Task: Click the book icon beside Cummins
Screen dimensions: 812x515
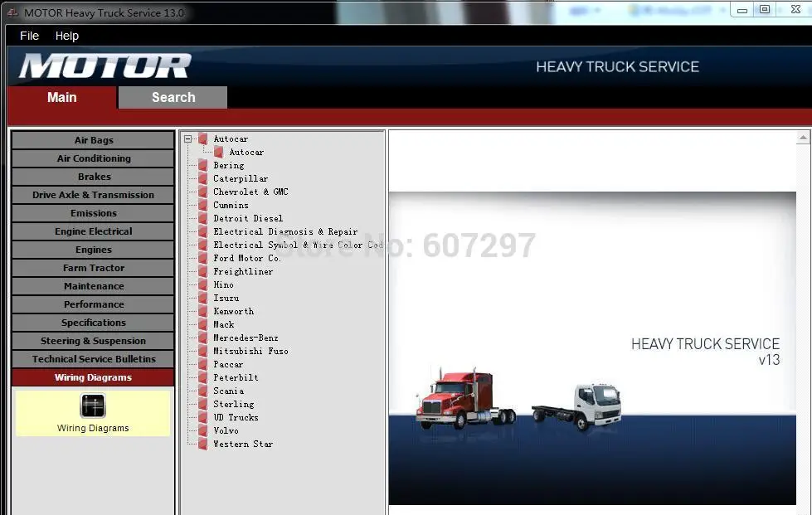Action: tap(203, 206)
